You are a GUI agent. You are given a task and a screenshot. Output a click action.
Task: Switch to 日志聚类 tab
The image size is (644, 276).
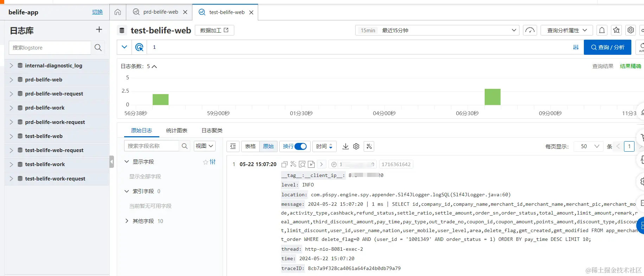click(x=212, y=131)
